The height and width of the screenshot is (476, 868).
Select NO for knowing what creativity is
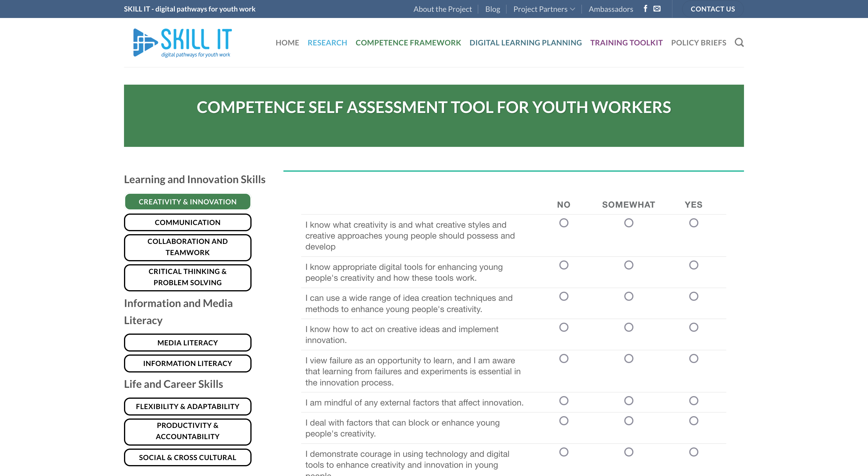pos(564,223)
